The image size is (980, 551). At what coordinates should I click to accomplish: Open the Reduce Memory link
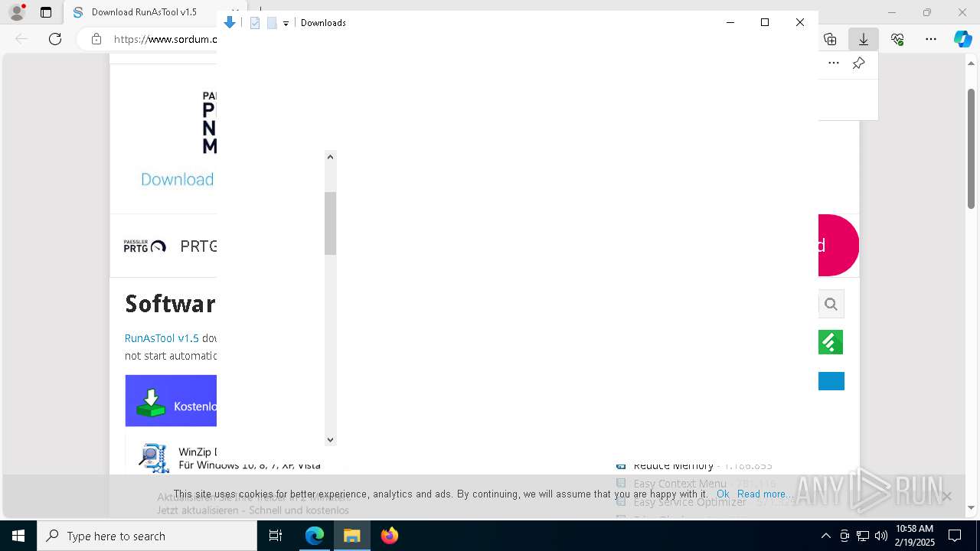(x=673, y=466)
